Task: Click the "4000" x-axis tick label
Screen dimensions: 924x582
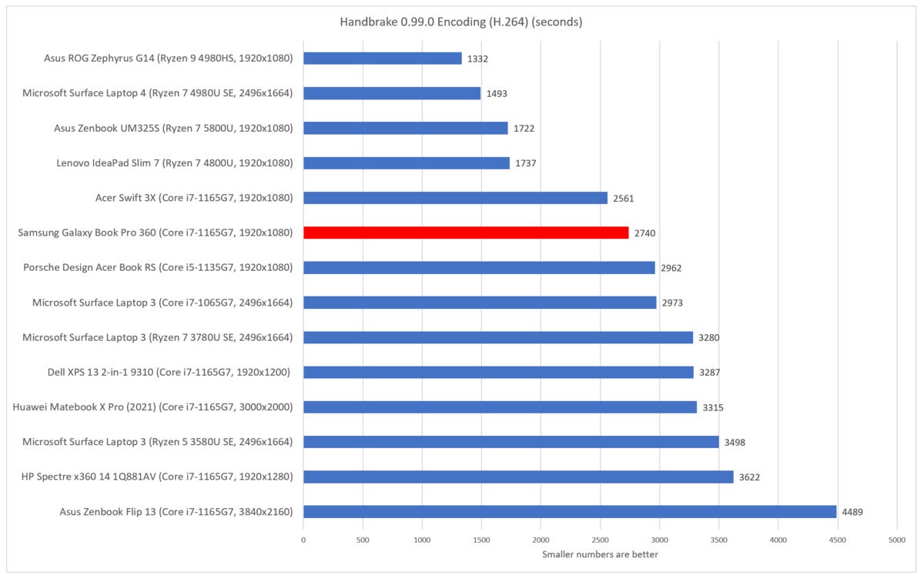Action: [778, 540]
